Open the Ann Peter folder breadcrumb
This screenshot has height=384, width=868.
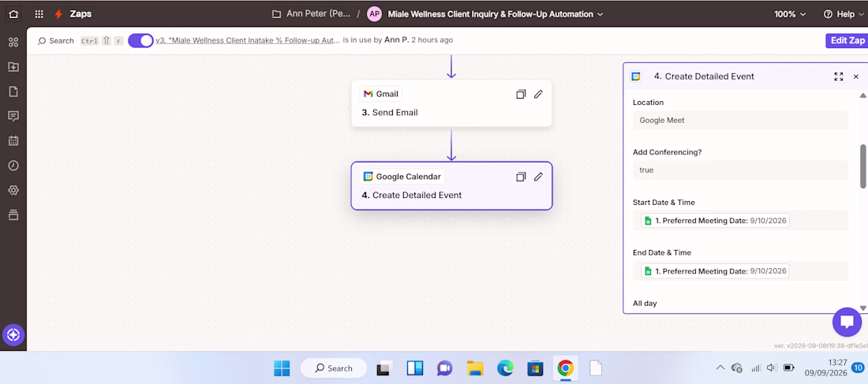[x=311, y=14]
